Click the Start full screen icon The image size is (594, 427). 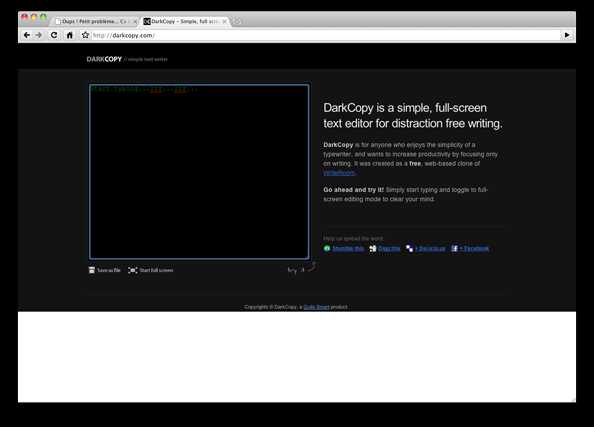pyautogui.click(x=133, y=270)
